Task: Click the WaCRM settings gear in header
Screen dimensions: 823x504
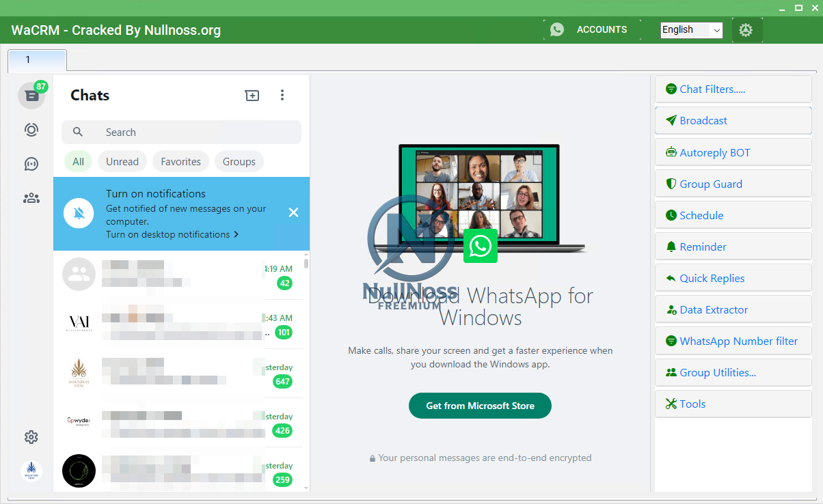Action: (746, 30)
